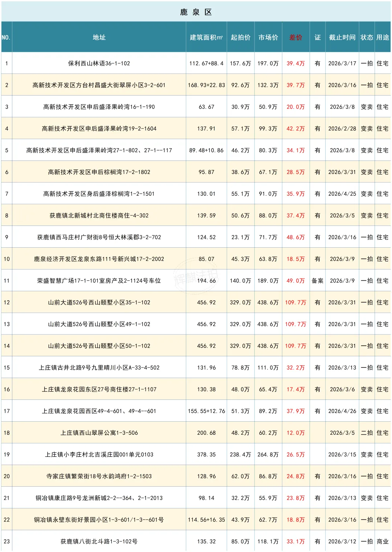Select the NO. column header
392x552 pixels.
coord(6,37)
